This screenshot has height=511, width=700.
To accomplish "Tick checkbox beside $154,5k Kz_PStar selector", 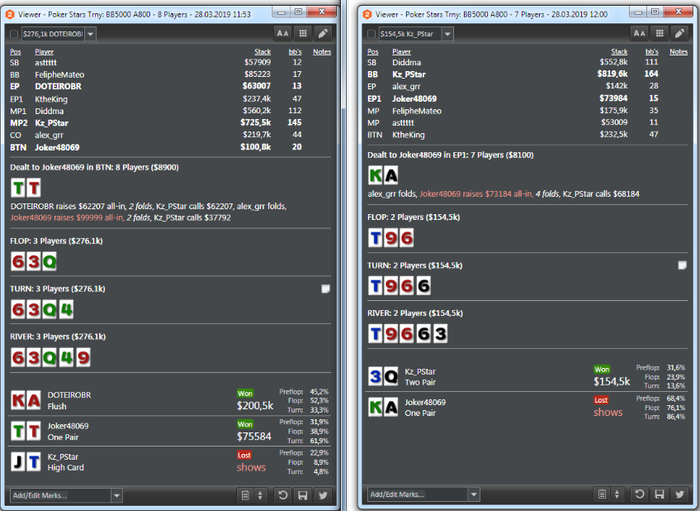I will pyautogui.click(x=371, y=34).
